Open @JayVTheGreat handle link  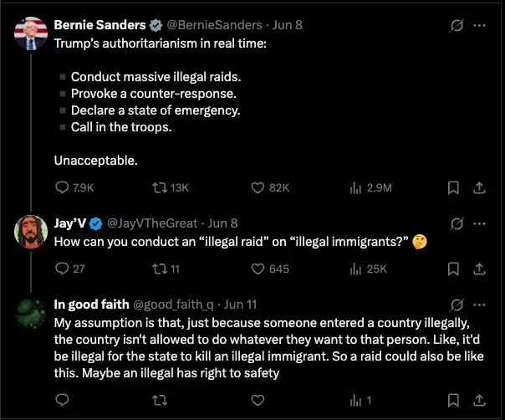tap(152, 223)
